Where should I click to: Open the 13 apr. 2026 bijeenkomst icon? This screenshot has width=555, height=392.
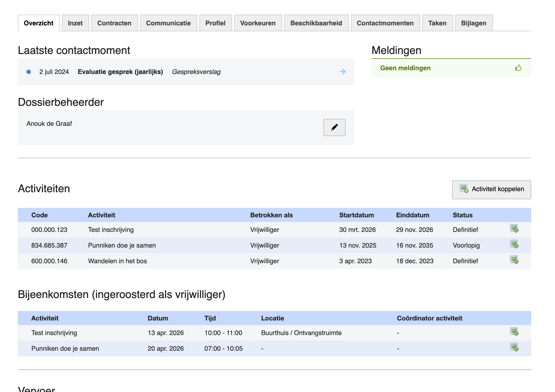pos(514,332)
